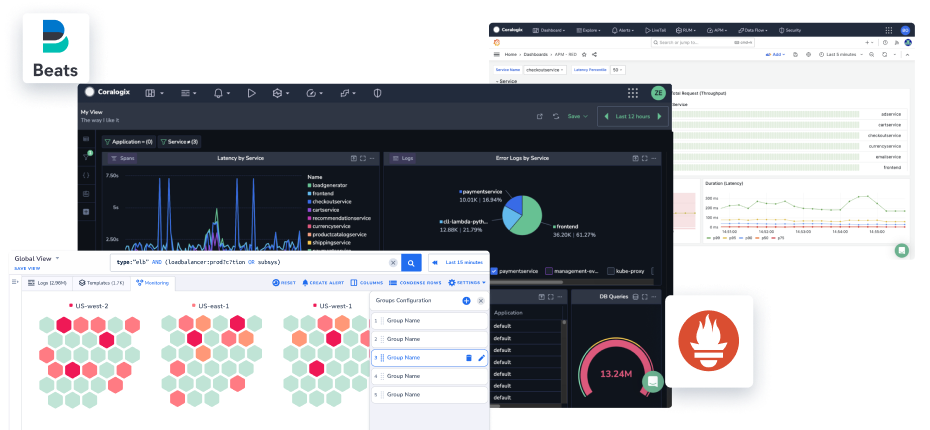Click the Condense Rows button
Viewport: 930px width, 430px height.
415,283
